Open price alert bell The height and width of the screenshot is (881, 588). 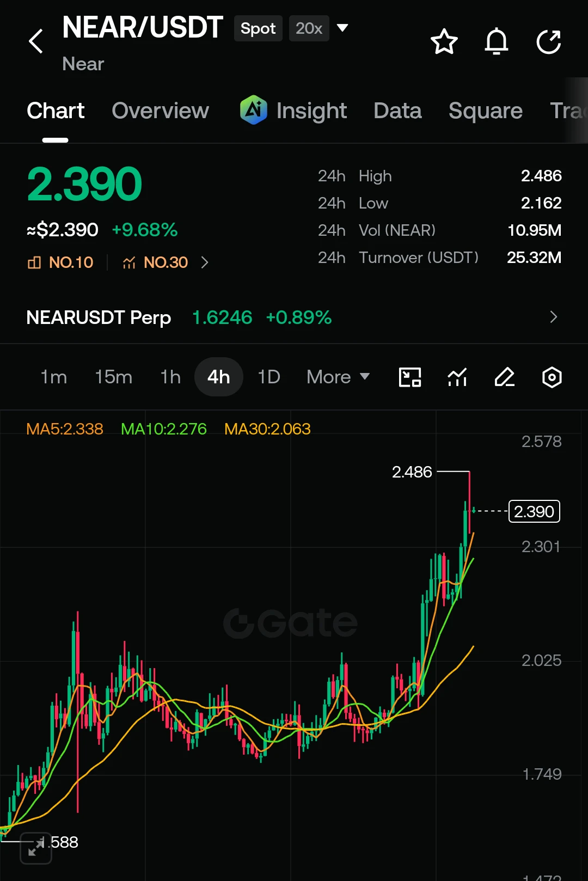497,41
